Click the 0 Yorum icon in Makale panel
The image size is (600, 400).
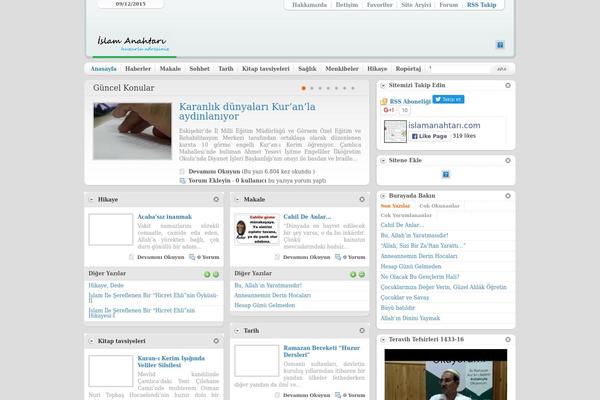[x=338, y=257]
